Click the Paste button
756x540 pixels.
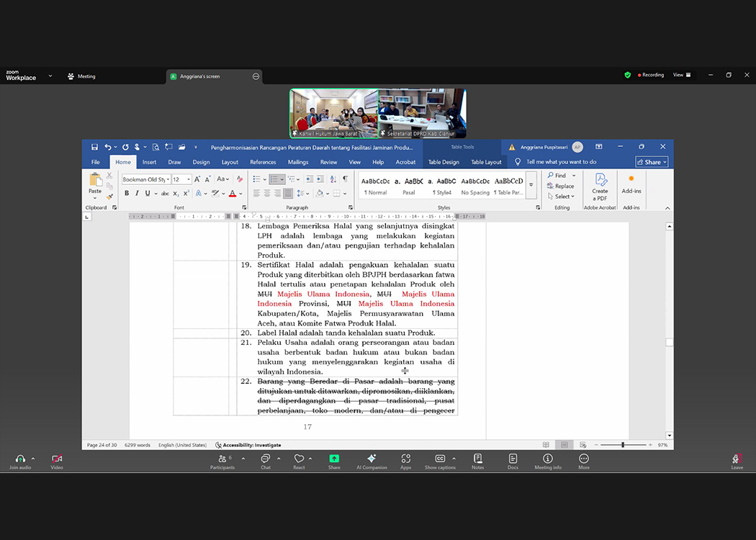pyautogui.click(x=95, y=186)
